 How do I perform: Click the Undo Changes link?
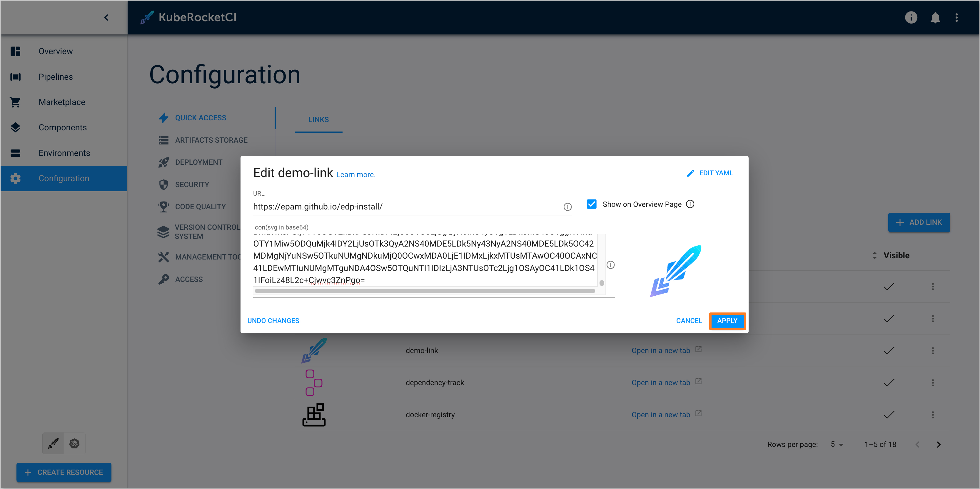273,320
